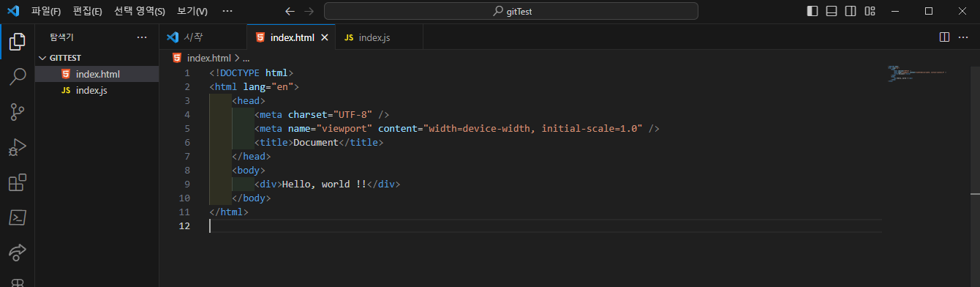Open the Source Control view icon
The image size is (980, 287).
18,112
